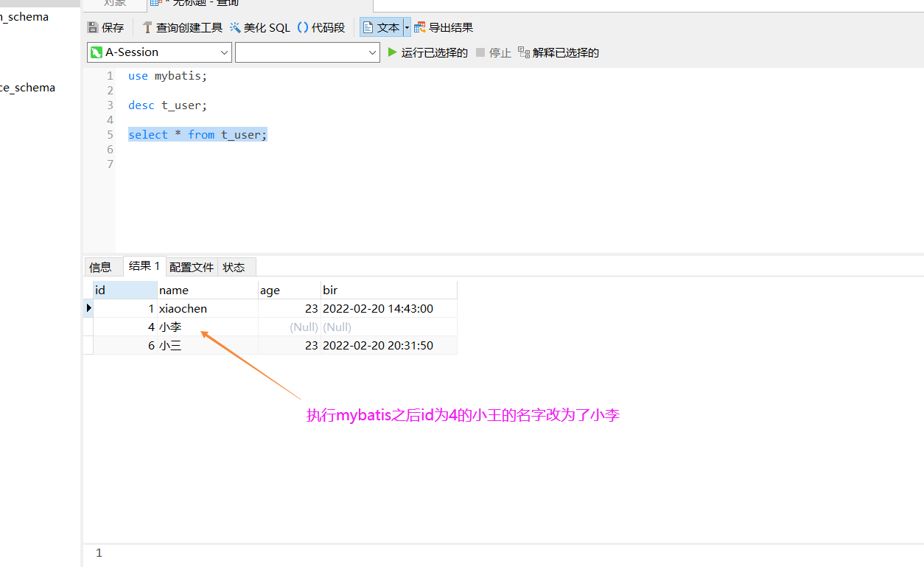Click line number 5 in editor gutter

(x=110, y=134)
